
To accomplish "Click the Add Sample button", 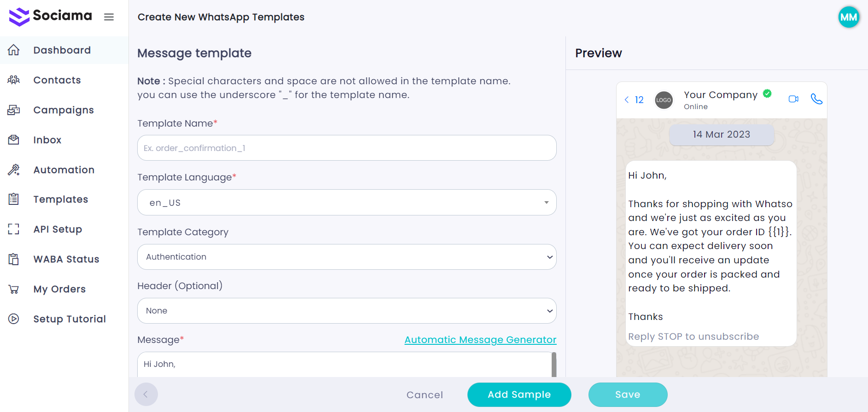I will tap(519, 395).
